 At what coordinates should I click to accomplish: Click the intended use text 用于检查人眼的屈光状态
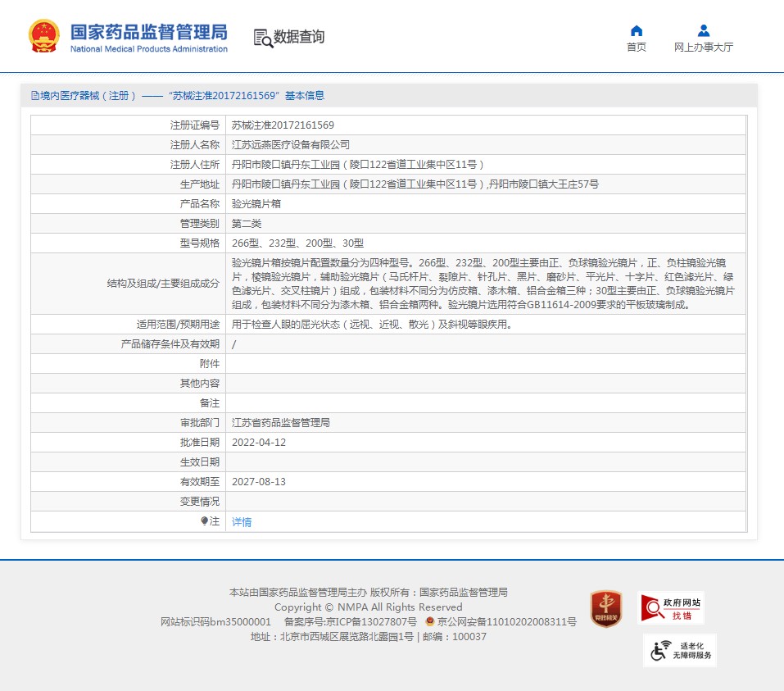372,325
